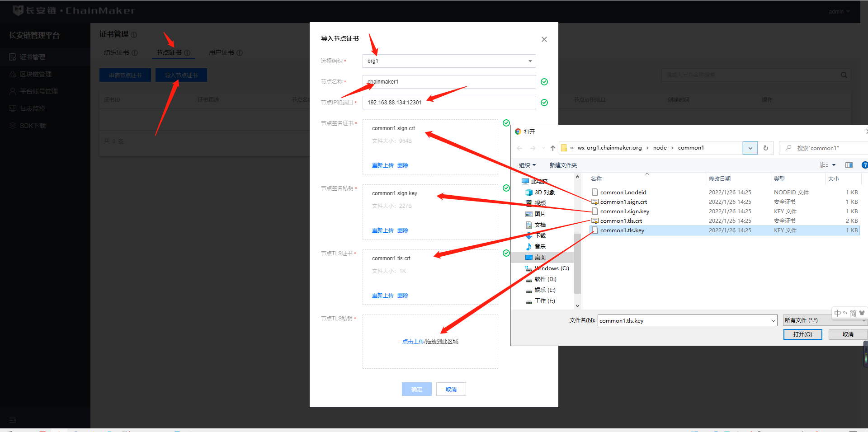
Task: Click 点击上传 link in the TLS private key area
Action: pyautogui.click(x=413, y=342)
